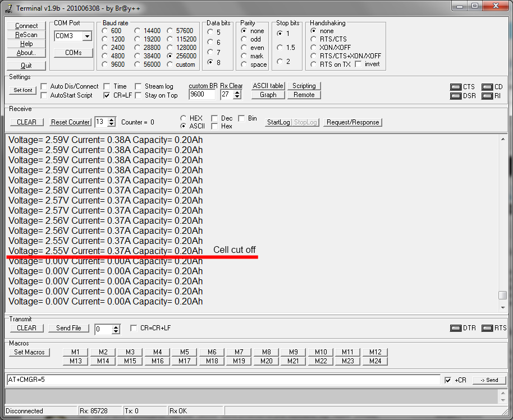Open the Help dialog
Screen dimensions: 513x420
(26, 44)
